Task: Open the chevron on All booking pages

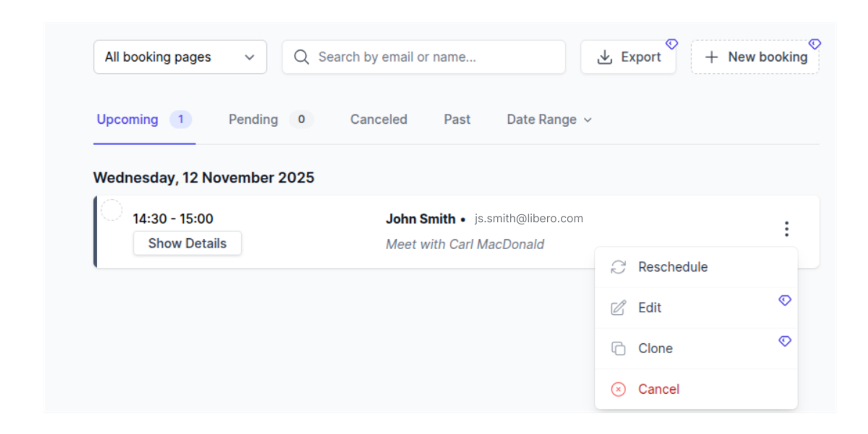Action: tap(249, 56)
